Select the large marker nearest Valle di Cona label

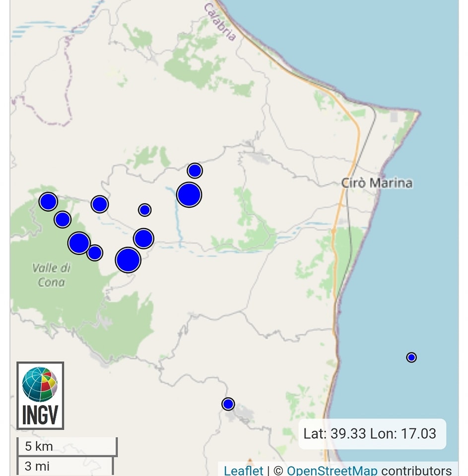click(79, 243)
